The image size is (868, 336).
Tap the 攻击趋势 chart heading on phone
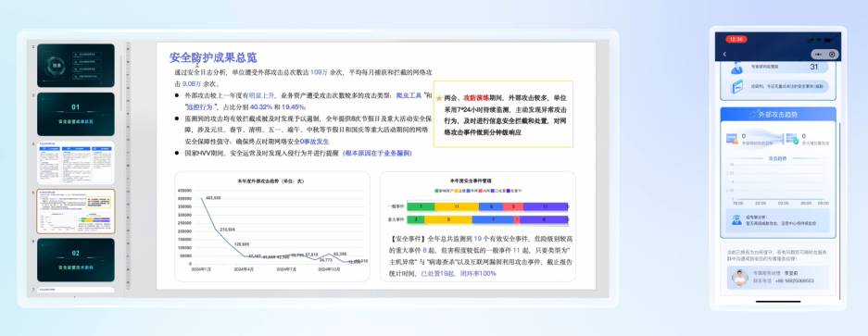click(778, 158)
